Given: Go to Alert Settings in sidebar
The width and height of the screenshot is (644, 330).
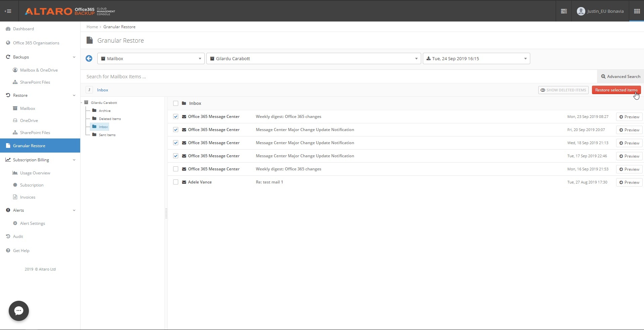Looking at the screenshot, I should [32, 223].
